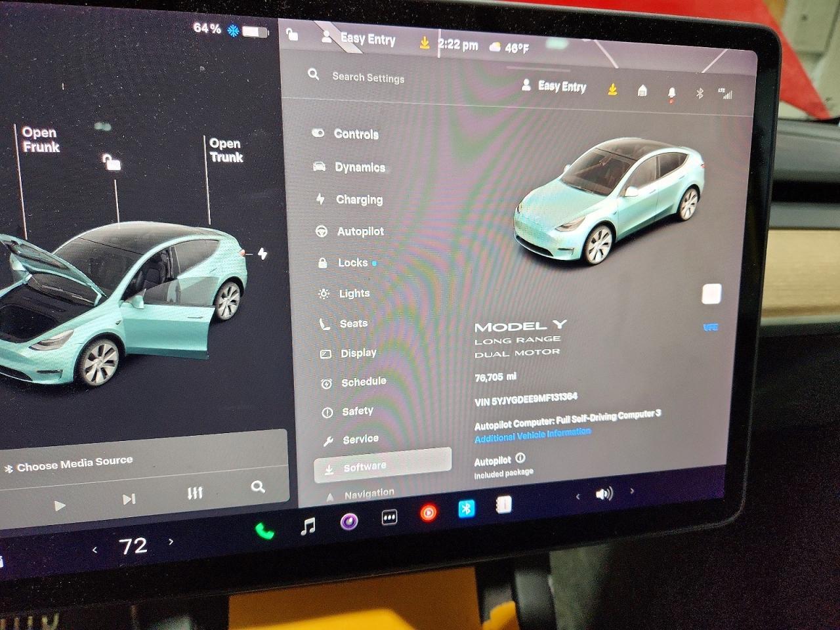Open the Easy Entry profile in top status bar
The height and width of the screenshot is (630, 840).
coord(358,38)
